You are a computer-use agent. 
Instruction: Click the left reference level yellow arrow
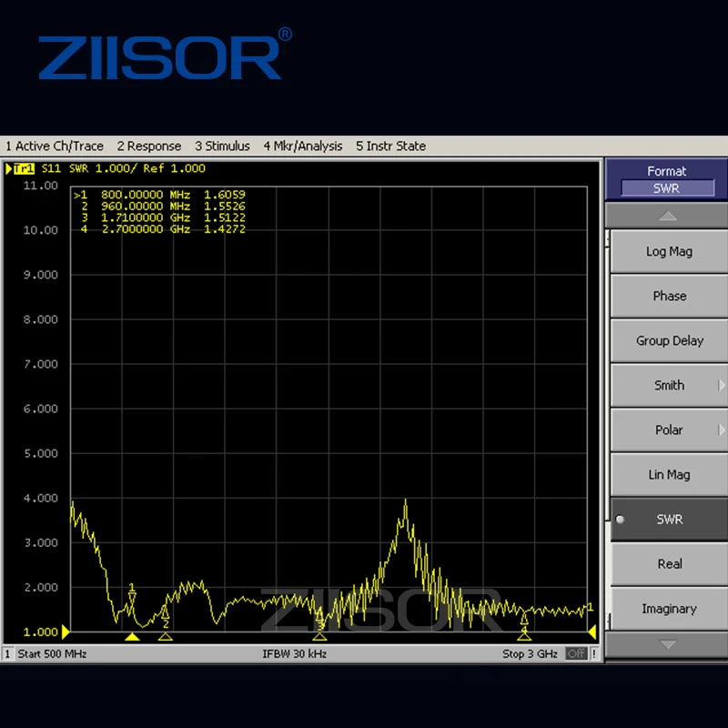66,632
